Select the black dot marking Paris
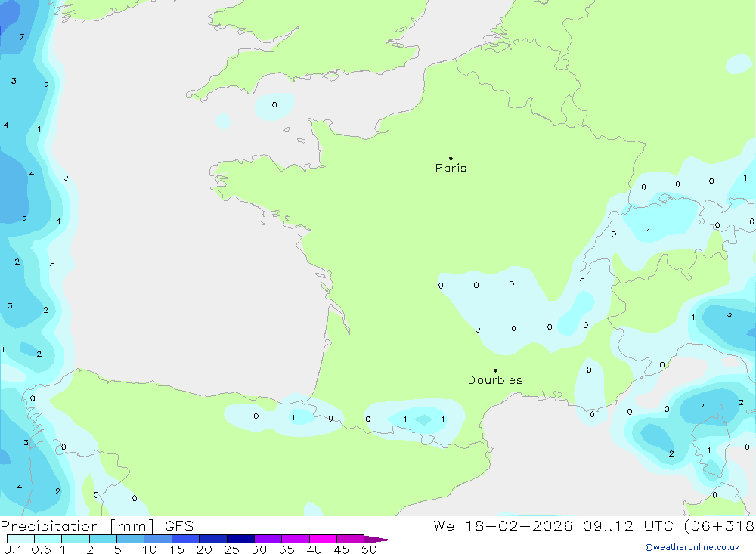 (451, 158)
